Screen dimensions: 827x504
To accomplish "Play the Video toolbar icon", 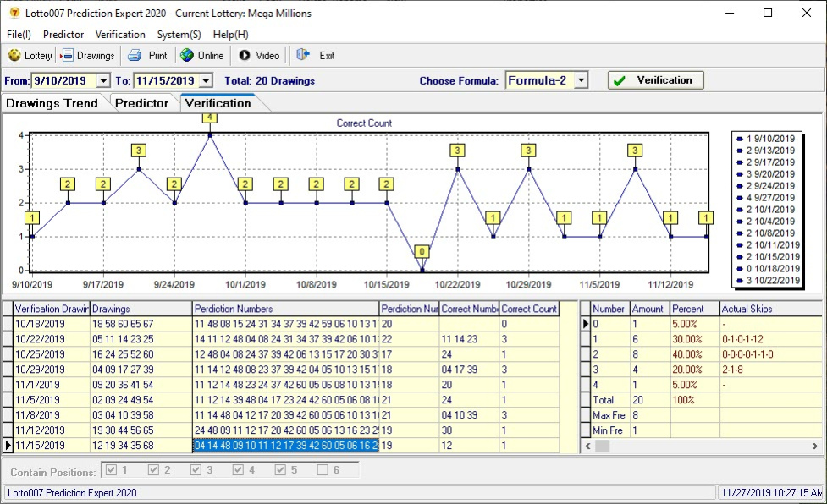I will click(x=244, y=55).
